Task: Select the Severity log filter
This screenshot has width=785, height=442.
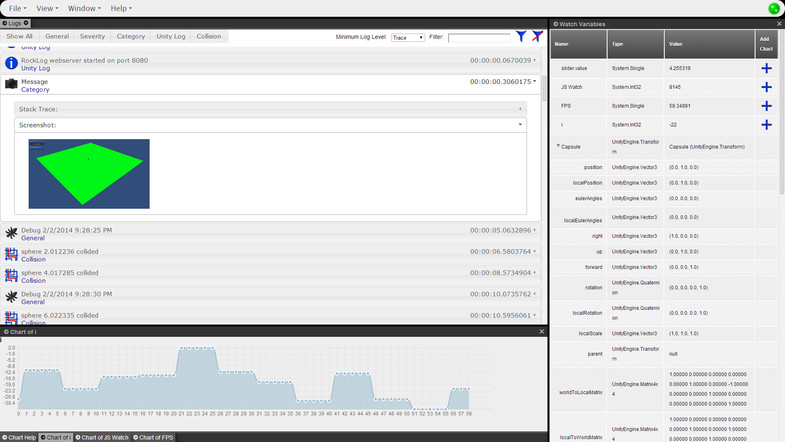Action: pyautogui.click(x=92, y=37)
